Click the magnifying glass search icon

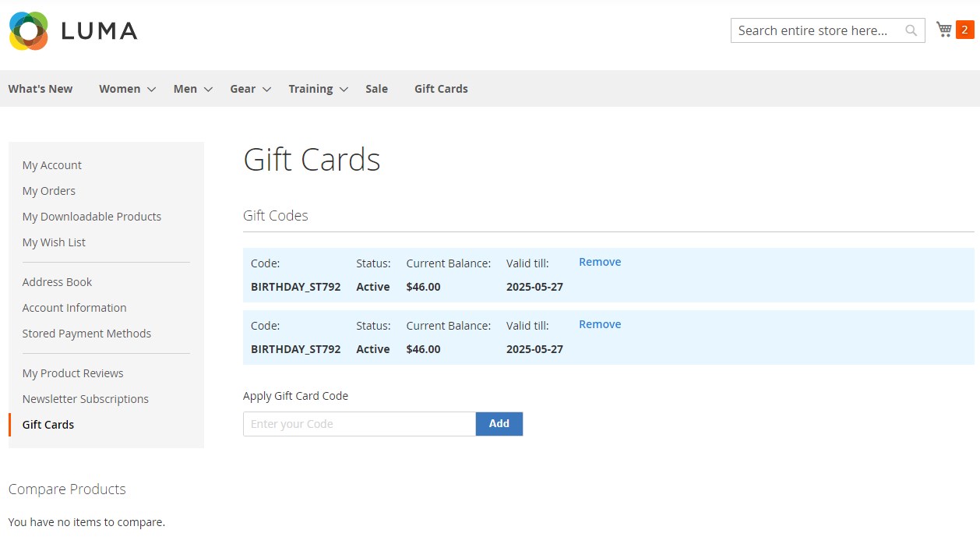tap(911, 30)
